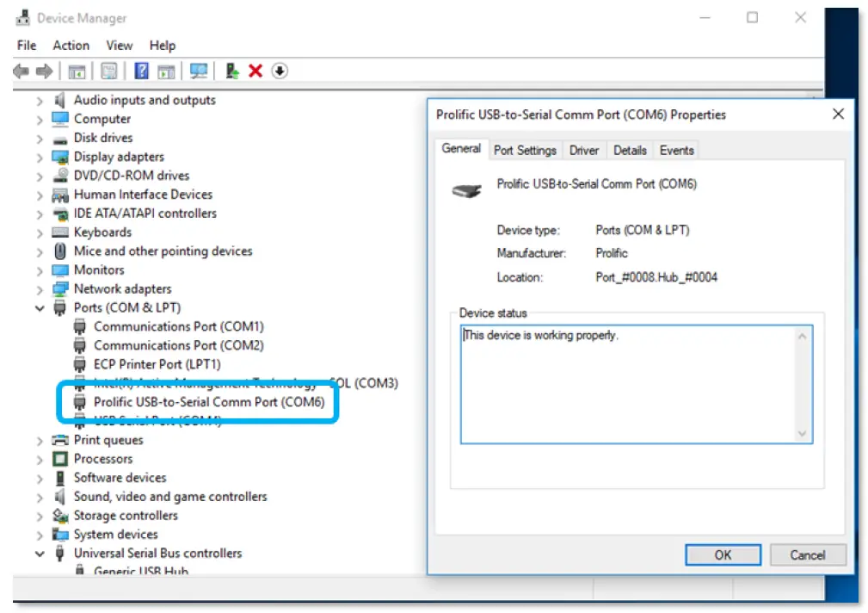
Task: Click the Storage controllers icon
Action: [x=59, y=516]
